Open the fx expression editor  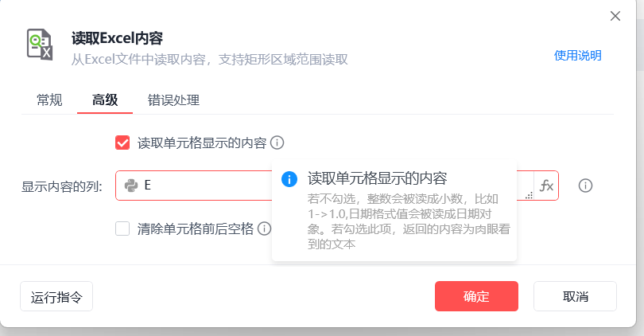[546, 186]
